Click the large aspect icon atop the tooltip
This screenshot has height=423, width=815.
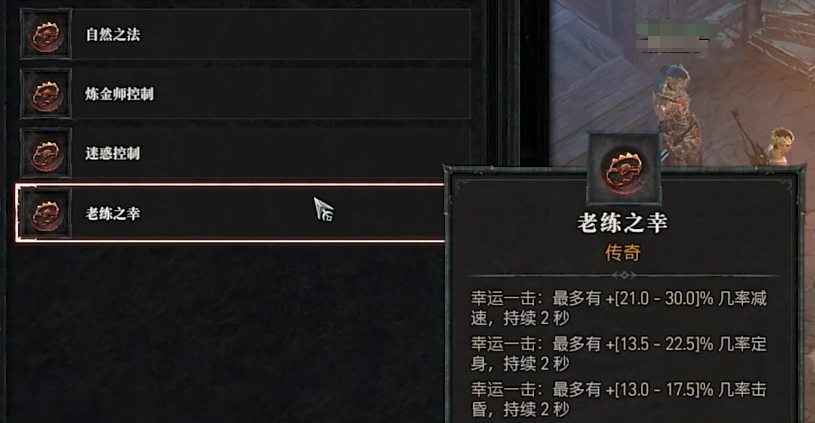pyautogui.click(x=624, y=169)
